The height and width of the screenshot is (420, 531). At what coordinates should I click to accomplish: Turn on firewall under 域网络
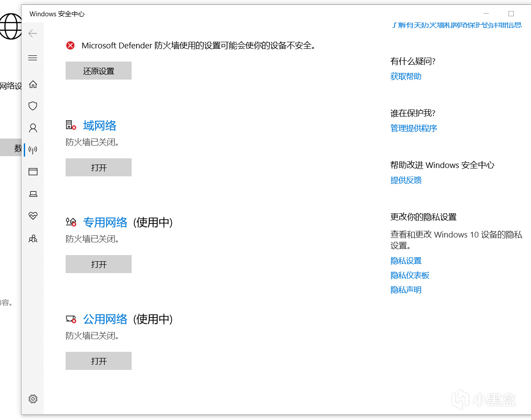pyautogui.click(x=99, y=168)
